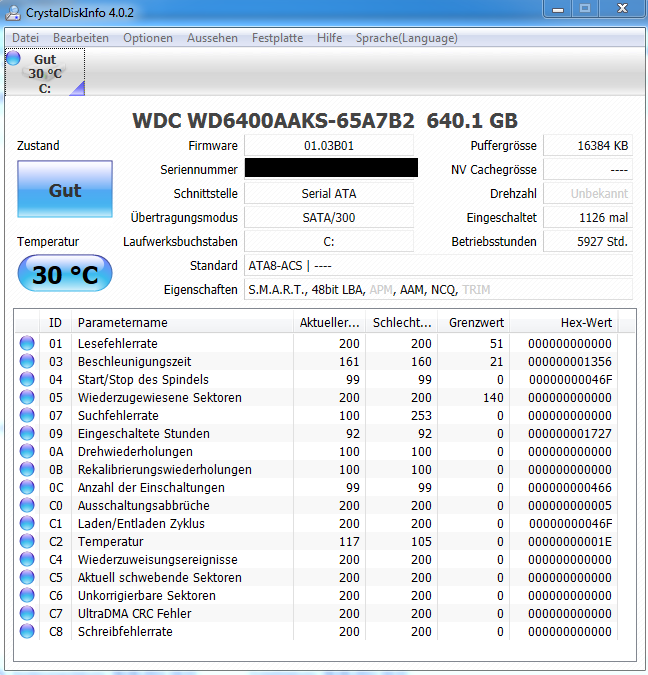Click the Standard field ATA8-ACS

point(438,266)
